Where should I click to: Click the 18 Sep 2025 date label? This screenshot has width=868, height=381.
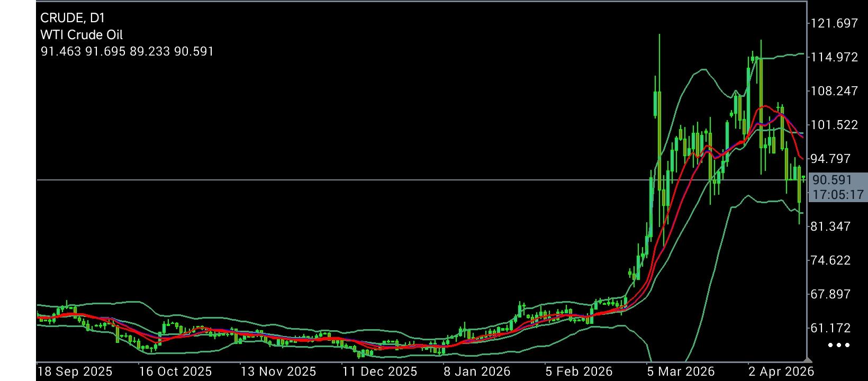(75, 371)
